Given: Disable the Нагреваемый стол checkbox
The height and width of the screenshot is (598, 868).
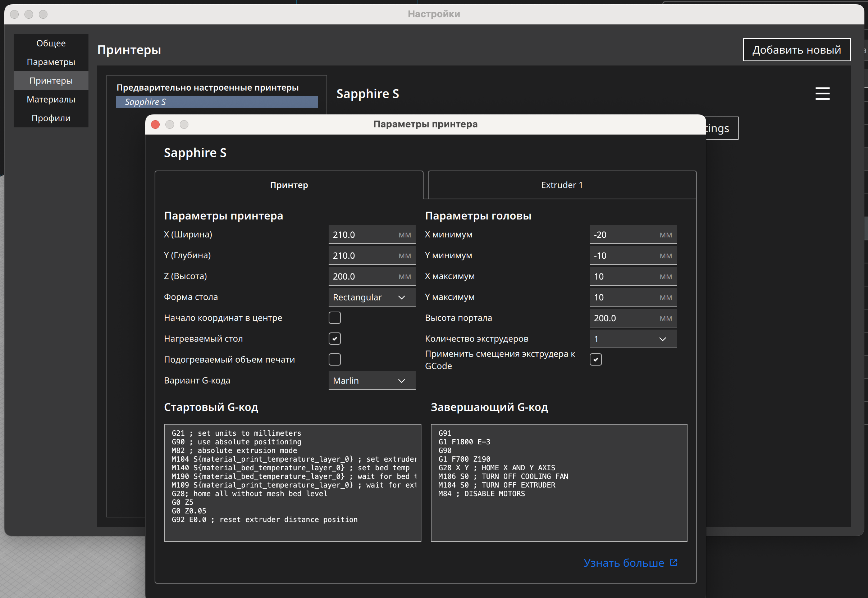Looking at the screenshot, I should point(334,339).
